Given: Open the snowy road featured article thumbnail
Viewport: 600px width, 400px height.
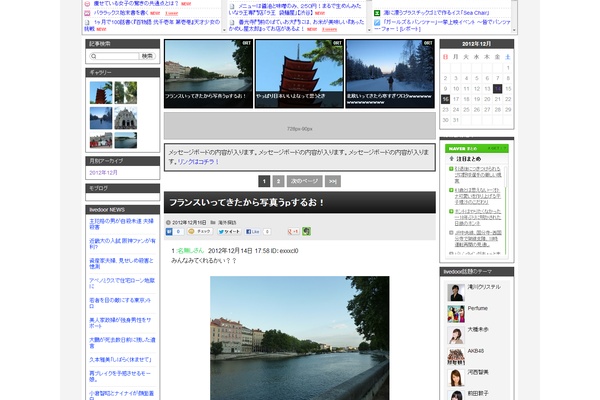Looking at the screenshot, I should (x=390, y=73).
